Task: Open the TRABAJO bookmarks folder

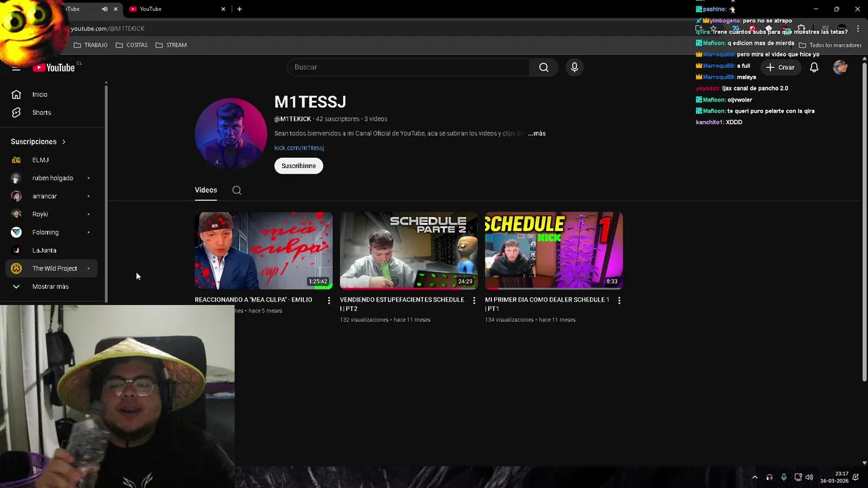Action: (90, 45)
